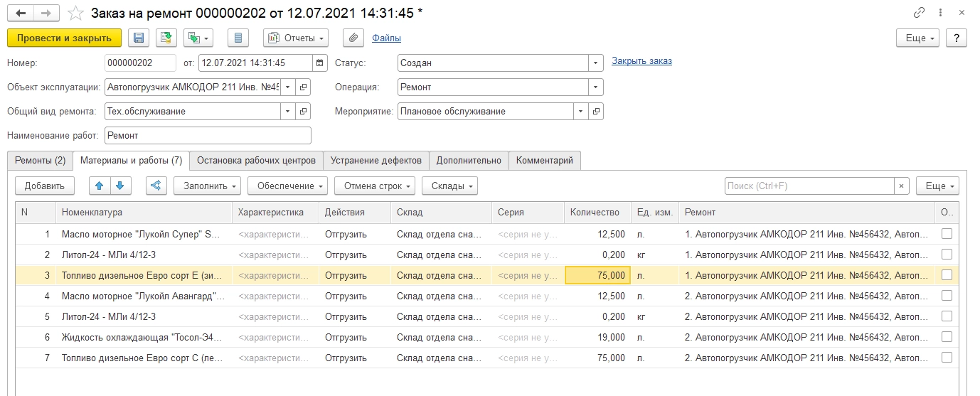Expand the Статус dropdown
The width and height of the screenshot is (980, 396).
[x=595, y=63]
